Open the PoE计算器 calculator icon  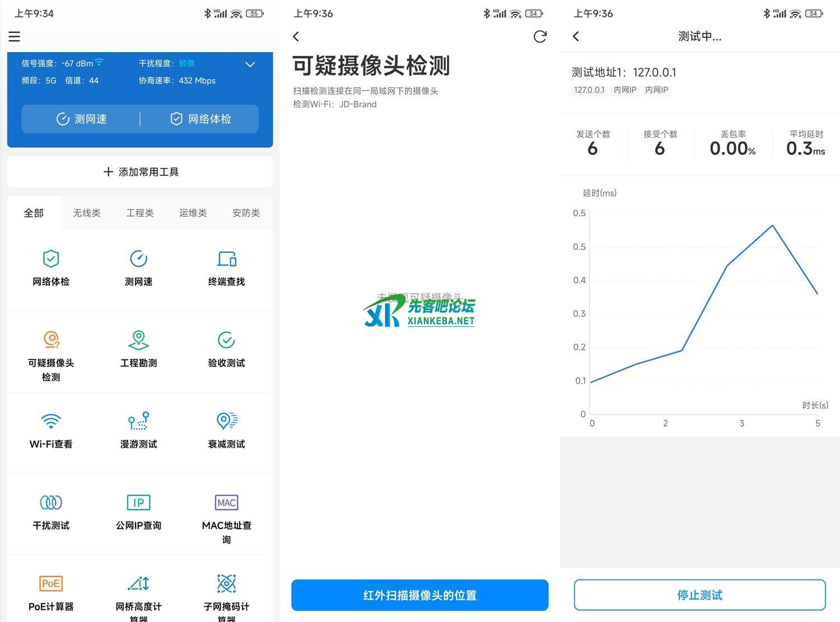click(x=51, y=584)
